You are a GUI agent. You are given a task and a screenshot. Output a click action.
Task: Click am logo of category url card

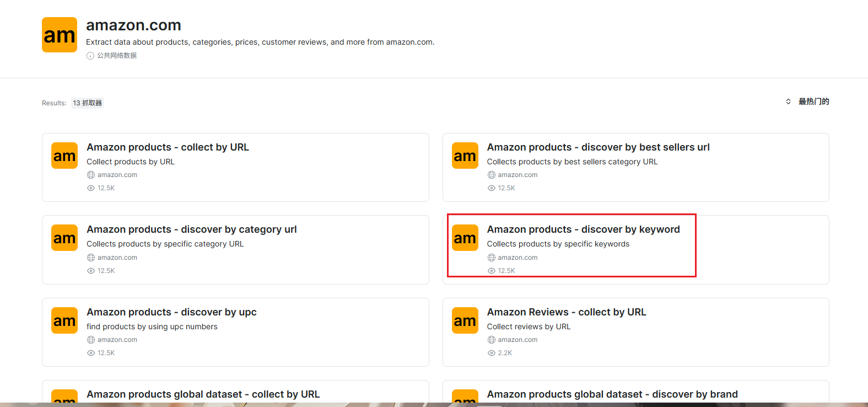64,238
